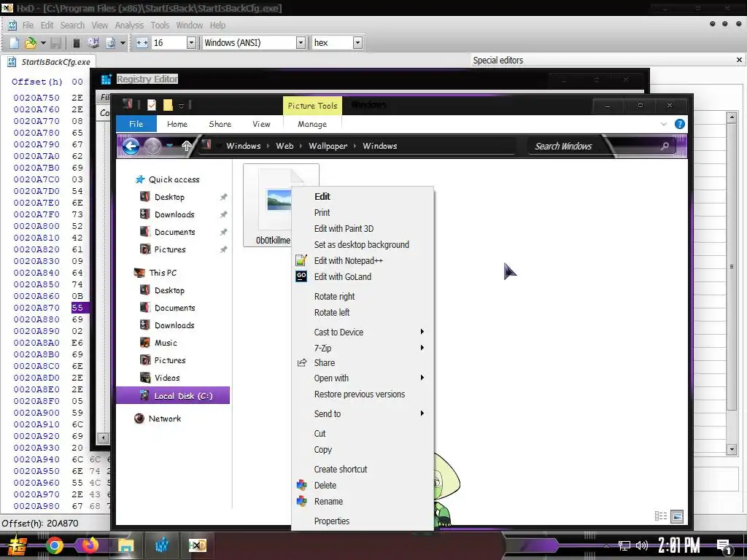Click the Open file folder icon in HxD
The width and height of the screenshot is (747, 560).
(31, 43)
